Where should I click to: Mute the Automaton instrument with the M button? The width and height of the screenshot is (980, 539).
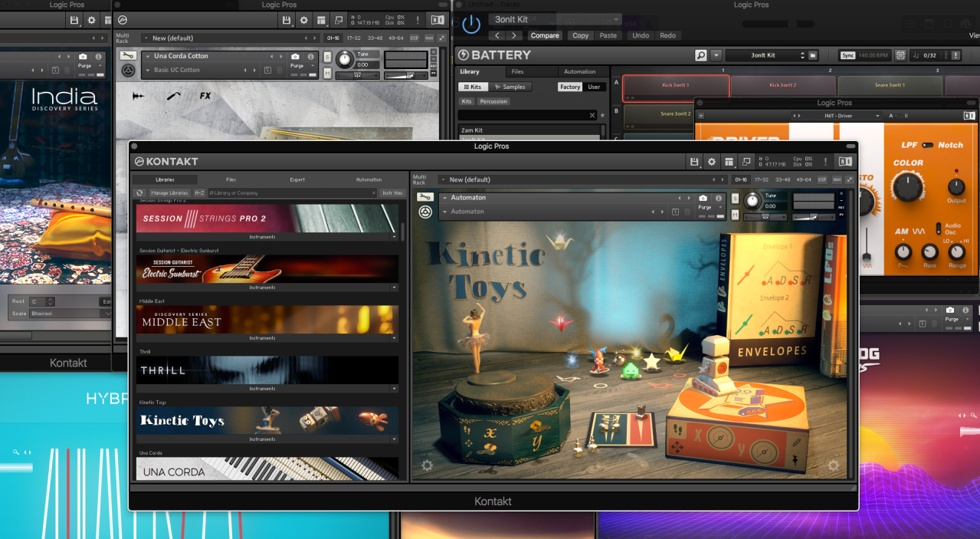[x=736, y=215]
